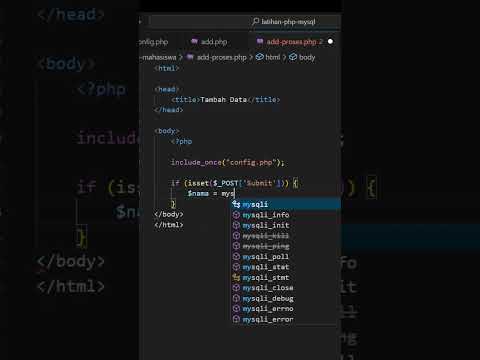480x360 pixels.
Task: Click the function icon beside mysqli_close
Action: pyautogui.click(x=236, y=288)
